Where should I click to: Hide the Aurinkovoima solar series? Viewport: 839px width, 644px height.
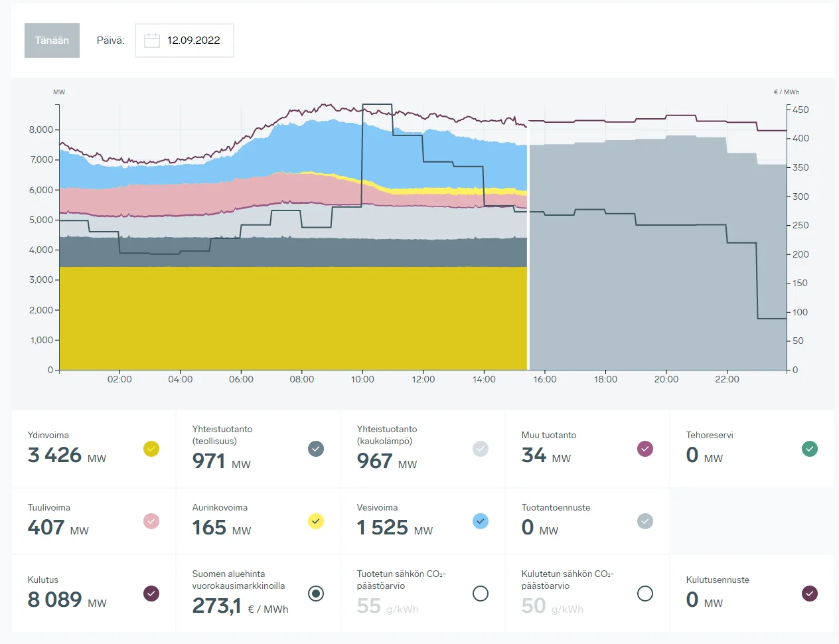pos(316,521)
